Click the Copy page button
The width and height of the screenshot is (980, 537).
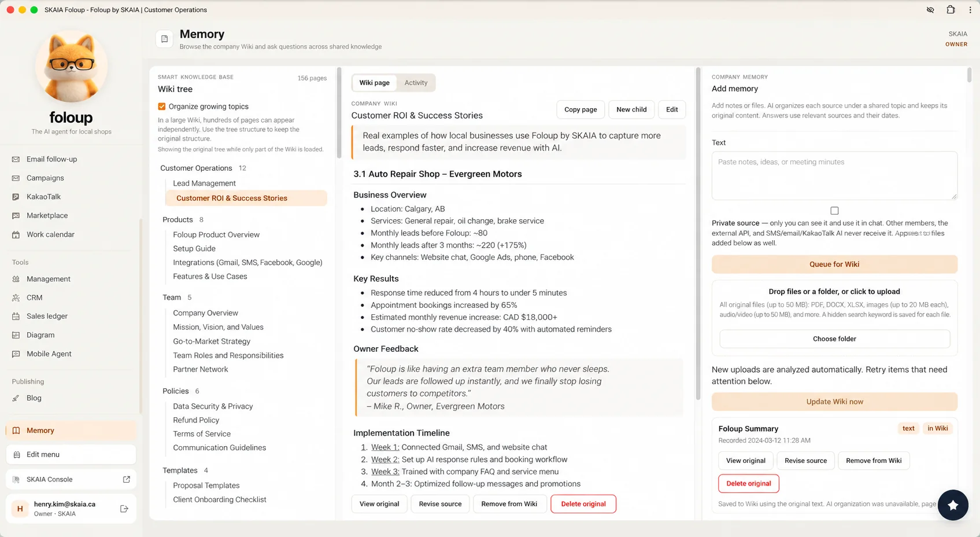580,109
